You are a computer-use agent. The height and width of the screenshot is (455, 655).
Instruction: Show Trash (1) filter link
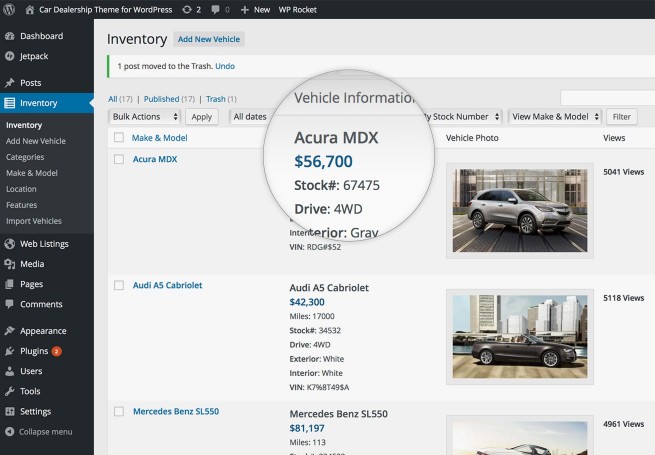pyautogui.click(x=221, y=99)
